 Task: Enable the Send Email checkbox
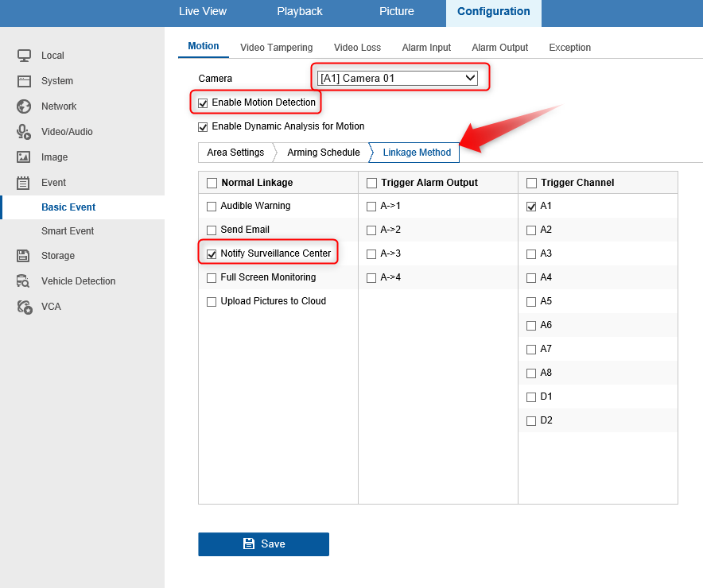(212, 230)
